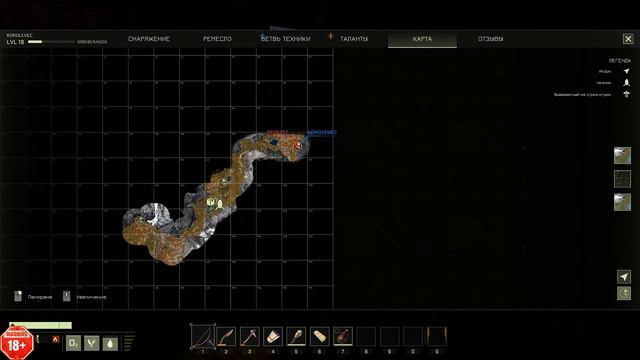The image size is (640, 360).
Task: Go to the ТАЛАНТЫ tab
Action: point(354,39)
